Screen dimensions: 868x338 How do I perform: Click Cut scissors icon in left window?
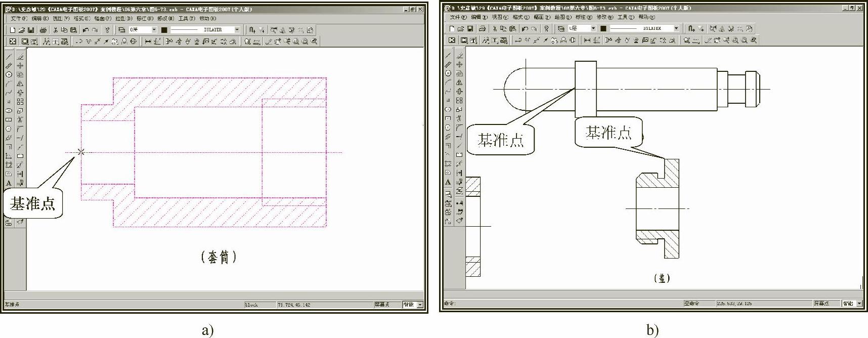[55, 30]
